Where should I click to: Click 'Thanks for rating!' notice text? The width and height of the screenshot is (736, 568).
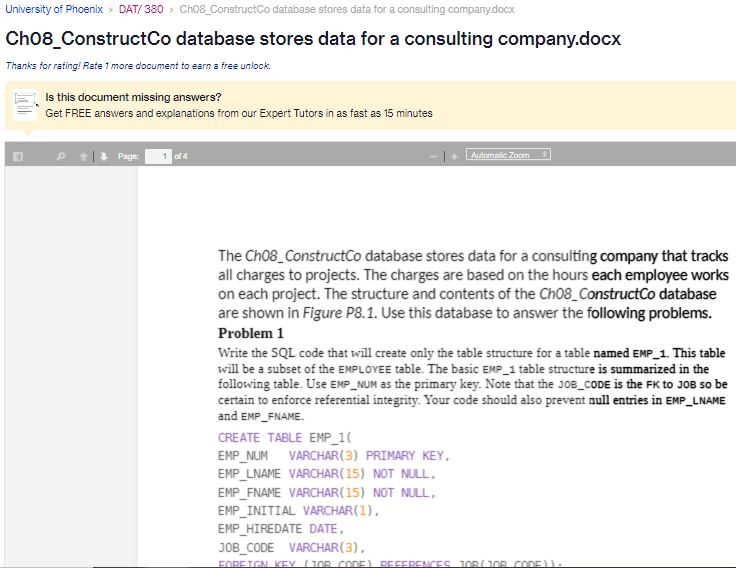click(138, 66)
